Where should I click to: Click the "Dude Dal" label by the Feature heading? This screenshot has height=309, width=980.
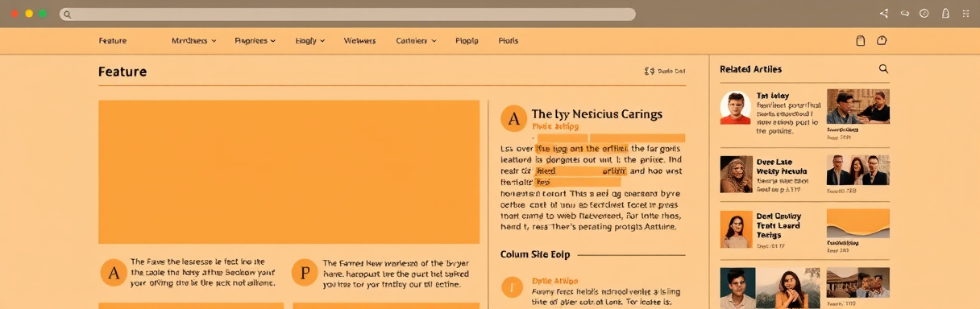pos(665,71)
